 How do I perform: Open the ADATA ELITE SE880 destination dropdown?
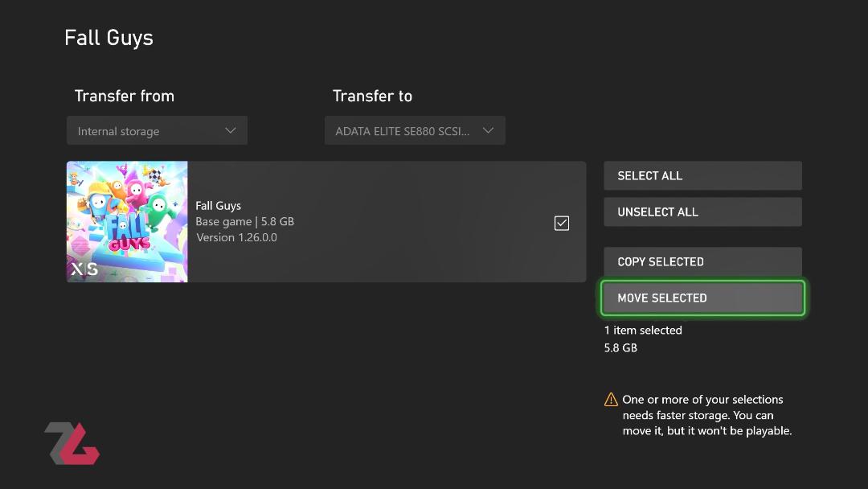click(x=415, y=131)
